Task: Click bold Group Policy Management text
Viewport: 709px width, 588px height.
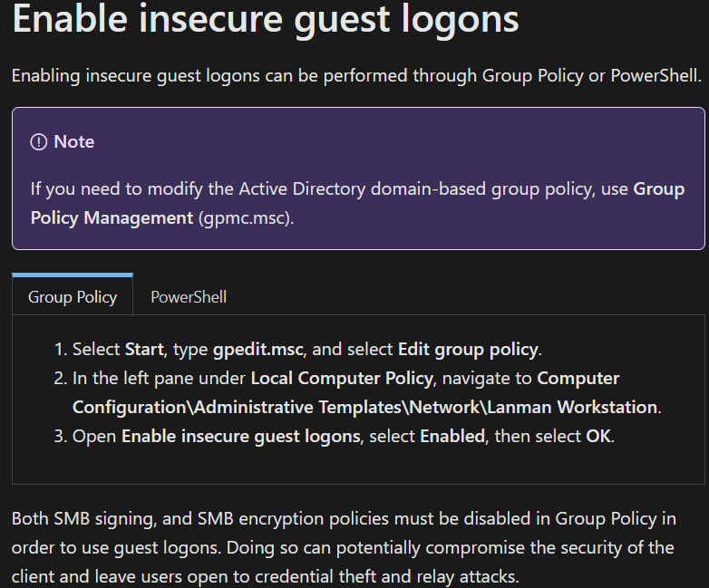Action: click(x=357, y=203)
